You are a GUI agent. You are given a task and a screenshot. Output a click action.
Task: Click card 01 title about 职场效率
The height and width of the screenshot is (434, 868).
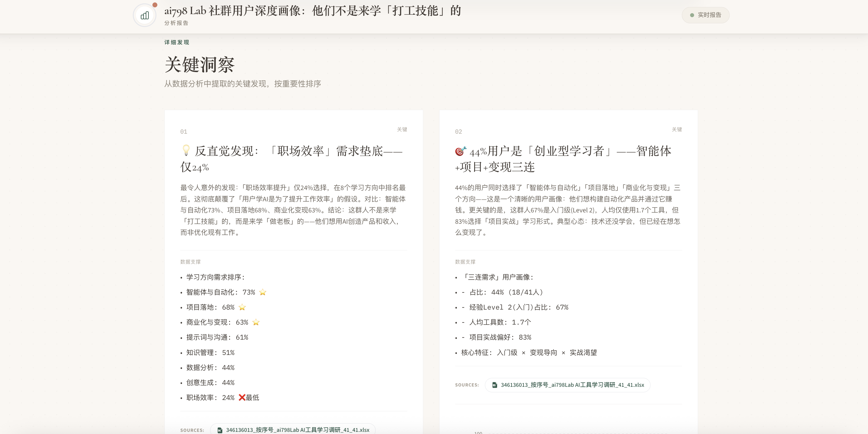point(292,158)
